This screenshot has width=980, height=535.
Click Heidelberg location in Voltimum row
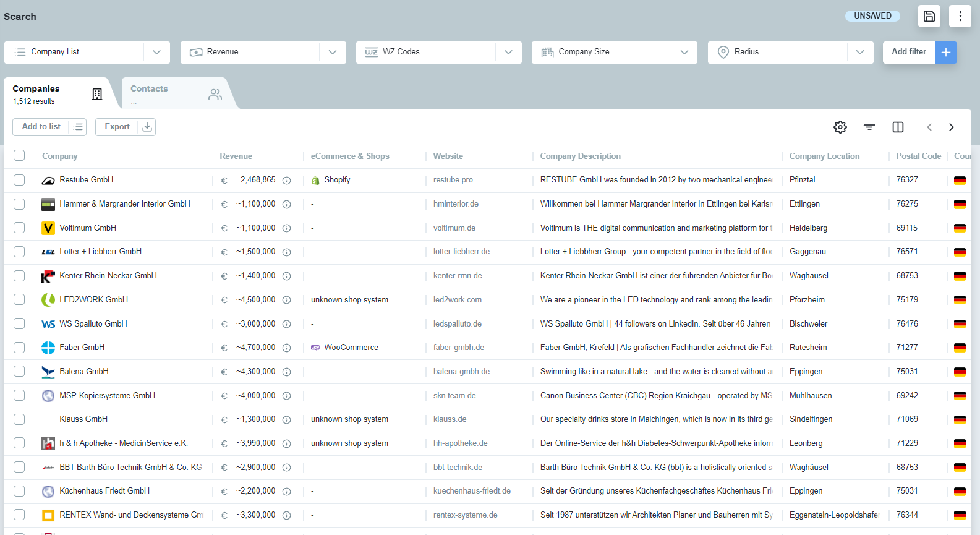pyautogui.click(x=809, y=228)
